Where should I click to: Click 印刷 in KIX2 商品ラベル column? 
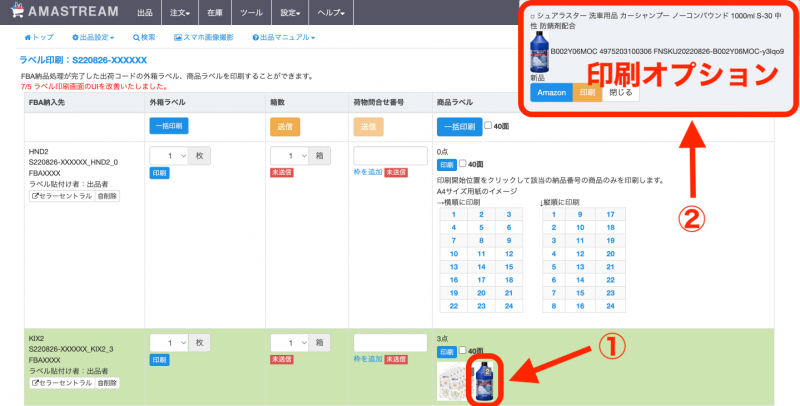[x=446, y=352]
